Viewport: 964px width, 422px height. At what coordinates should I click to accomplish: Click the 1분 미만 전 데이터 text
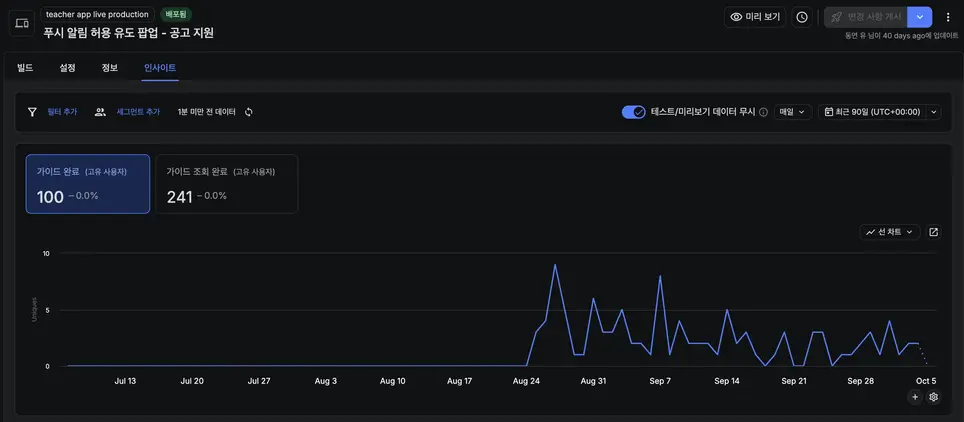tap(207, 112)
